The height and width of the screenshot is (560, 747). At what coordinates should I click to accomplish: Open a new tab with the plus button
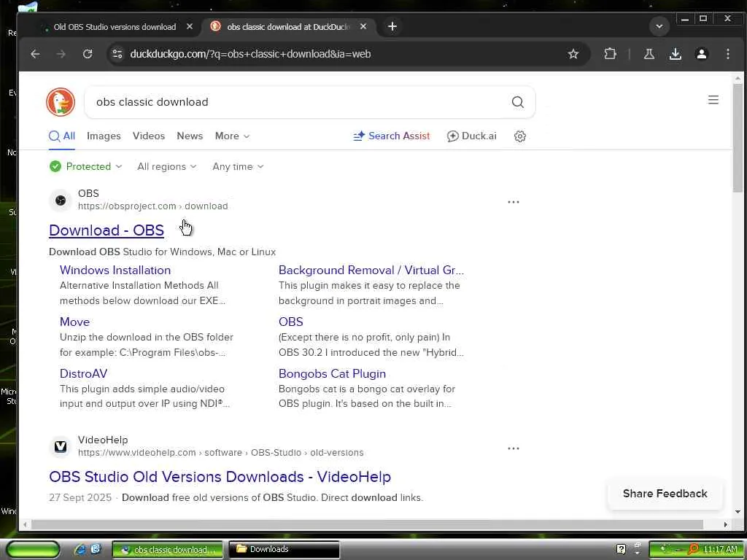392,27
